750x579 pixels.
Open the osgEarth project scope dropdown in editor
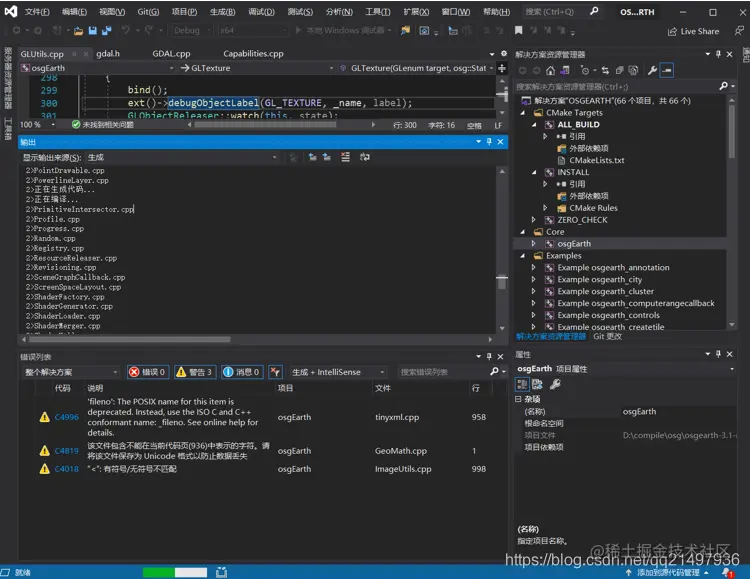click(x=98, y=68)
